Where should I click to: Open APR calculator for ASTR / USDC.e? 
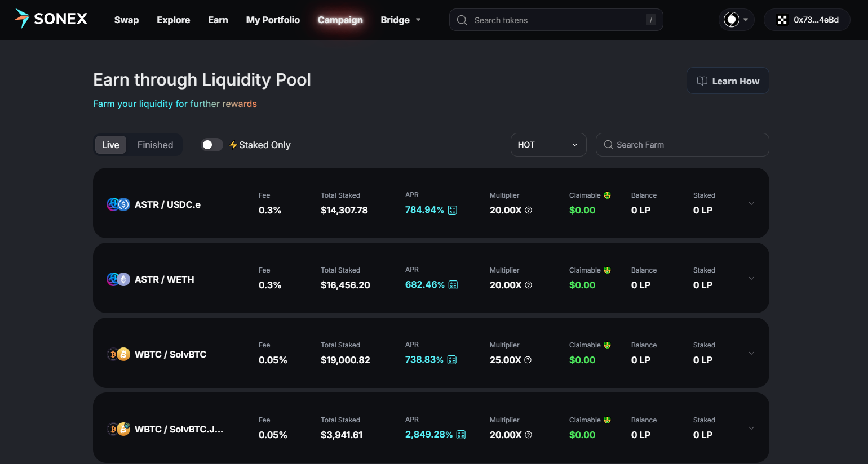(x=453, y=210)
